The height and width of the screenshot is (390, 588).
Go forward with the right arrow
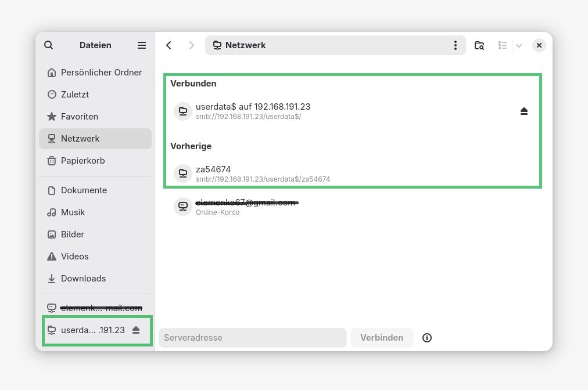coord(191,45)
